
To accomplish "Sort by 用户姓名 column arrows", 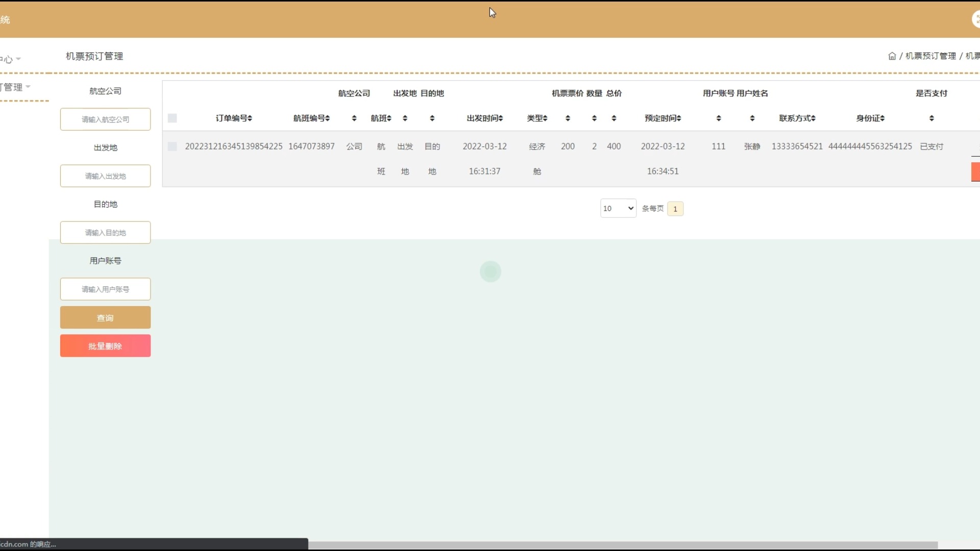I will coord(752,118).
